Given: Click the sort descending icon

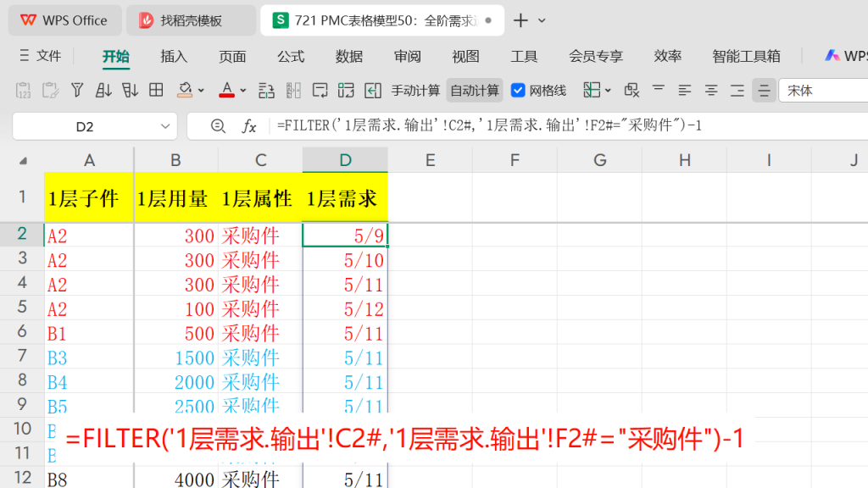Looking at the screenshot, I should point(130,90).
